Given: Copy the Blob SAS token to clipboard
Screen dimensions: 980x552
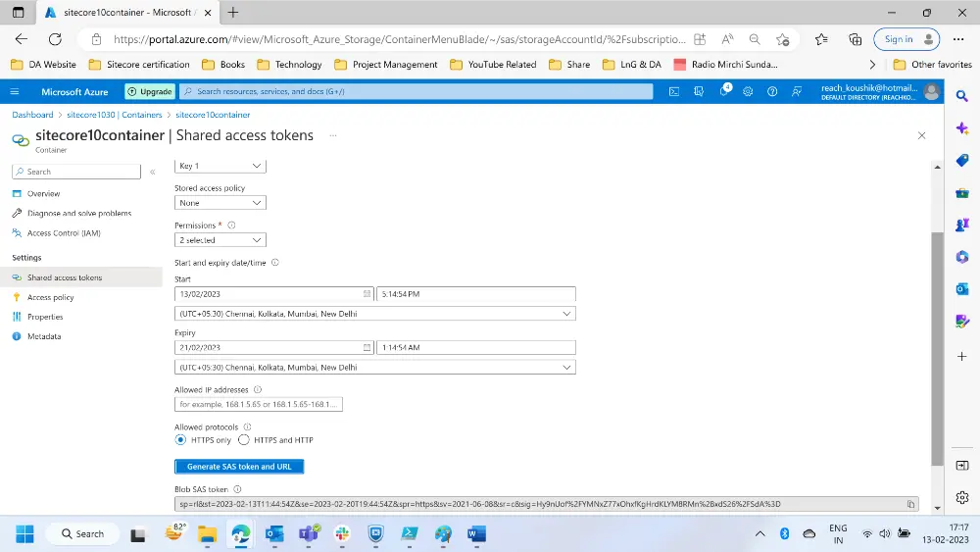Looking at the screenshot, I should click(910, 504).
